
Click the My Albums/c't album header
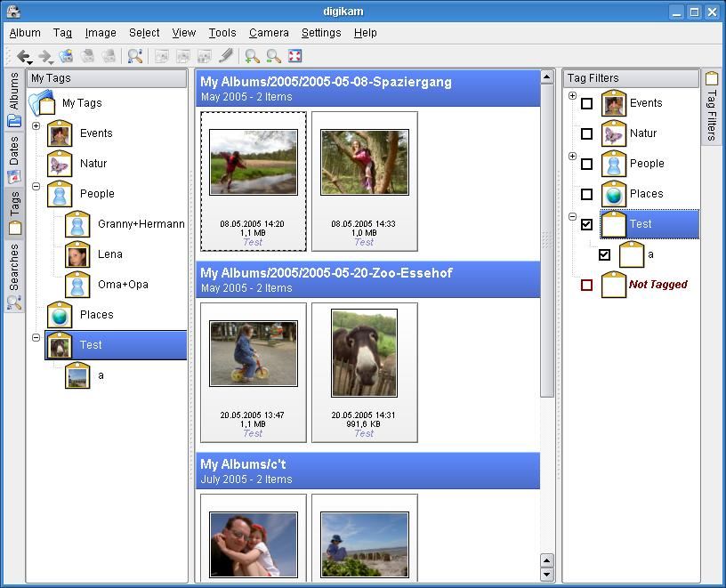tap(368, 471)
